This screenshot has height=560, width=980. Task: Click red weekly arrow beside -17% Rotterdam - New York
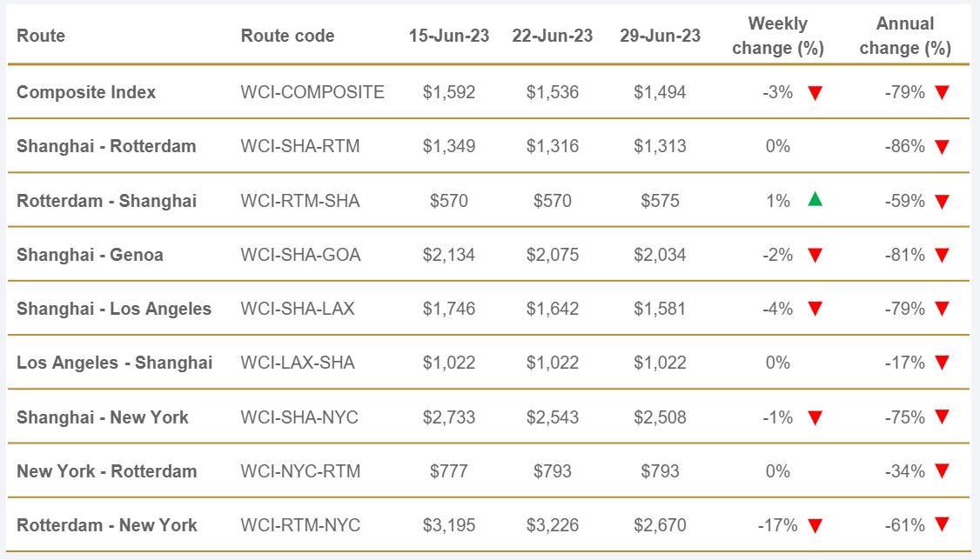point(815,526)
